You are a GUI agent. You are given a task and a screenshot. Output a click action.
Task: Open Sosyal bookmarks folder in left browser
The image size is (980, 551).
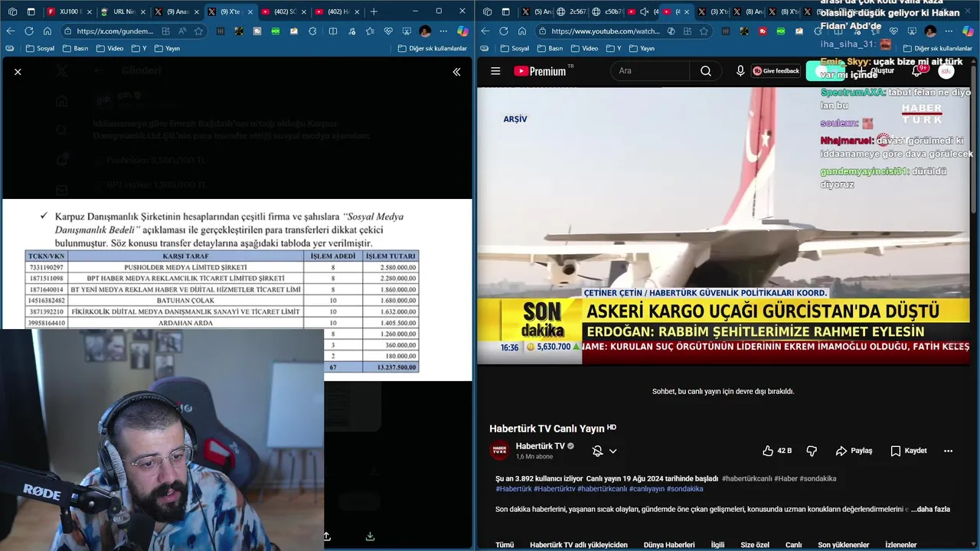40,48
